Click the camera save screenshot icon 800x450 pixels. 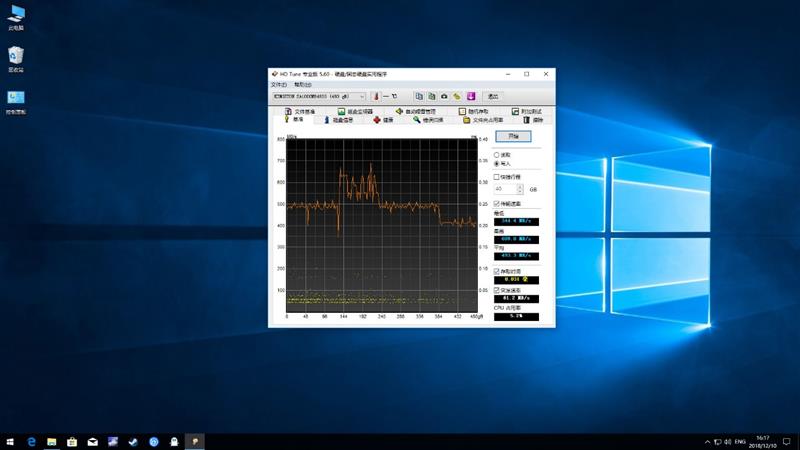444,96
